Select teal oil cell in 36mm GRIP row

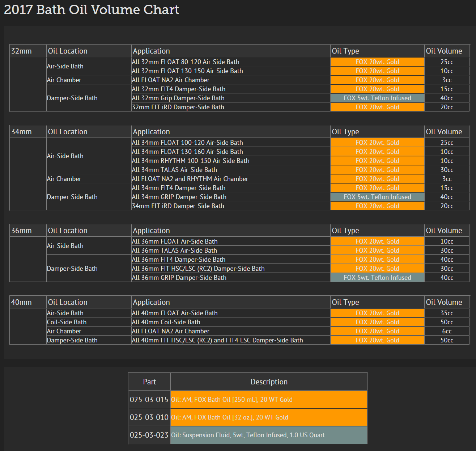click(377, 278)
